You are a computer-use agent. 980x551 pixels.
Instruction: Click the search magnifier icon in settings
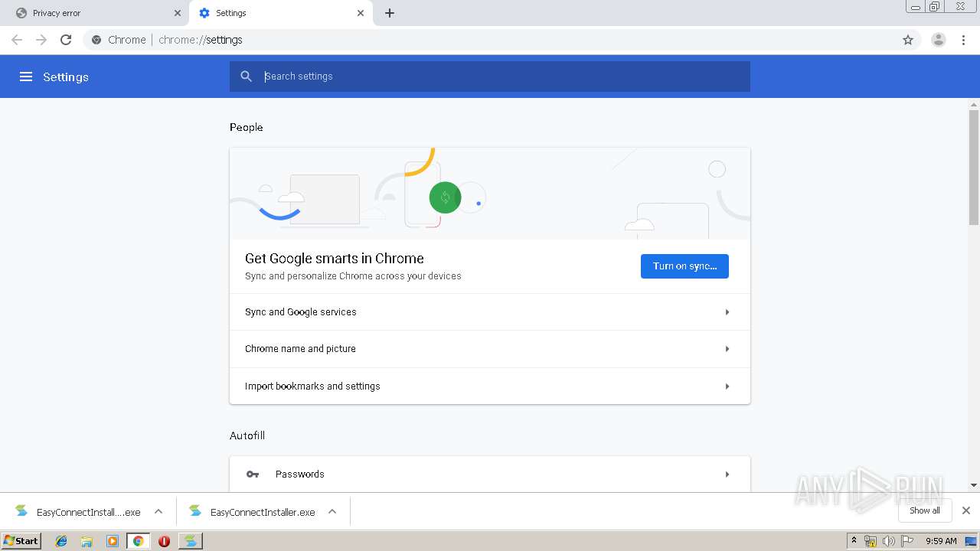tap(246, 77)
